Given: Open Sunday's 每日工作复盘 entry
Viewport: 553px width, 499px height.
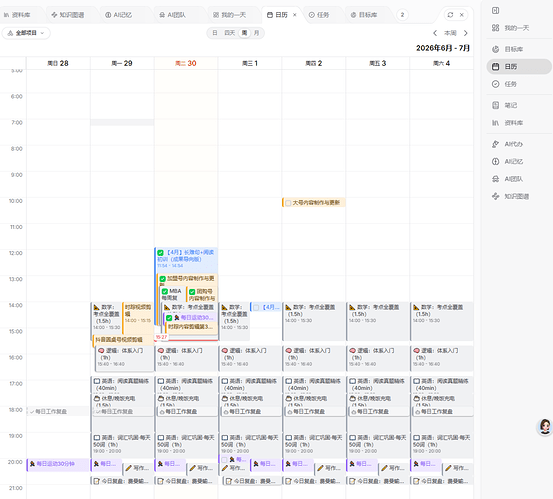Looking at the screenshot, I should pyautogui.click(x=58, y=412).
